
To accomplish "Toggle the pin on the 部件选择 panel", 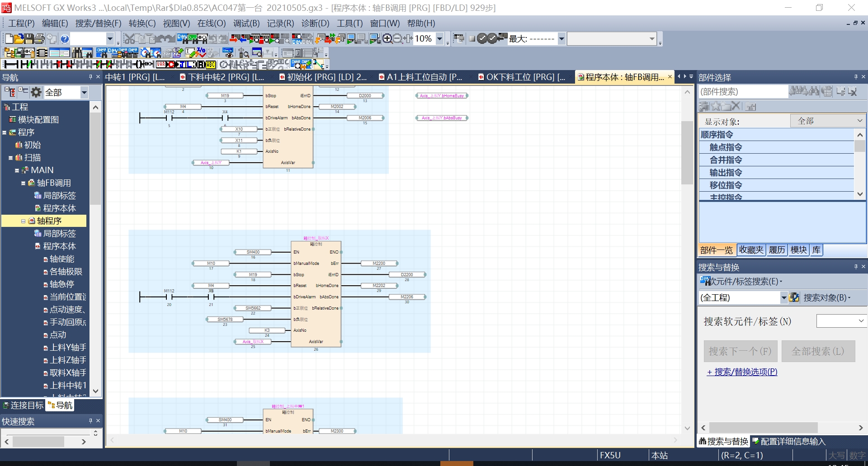I will pos(856,77).
